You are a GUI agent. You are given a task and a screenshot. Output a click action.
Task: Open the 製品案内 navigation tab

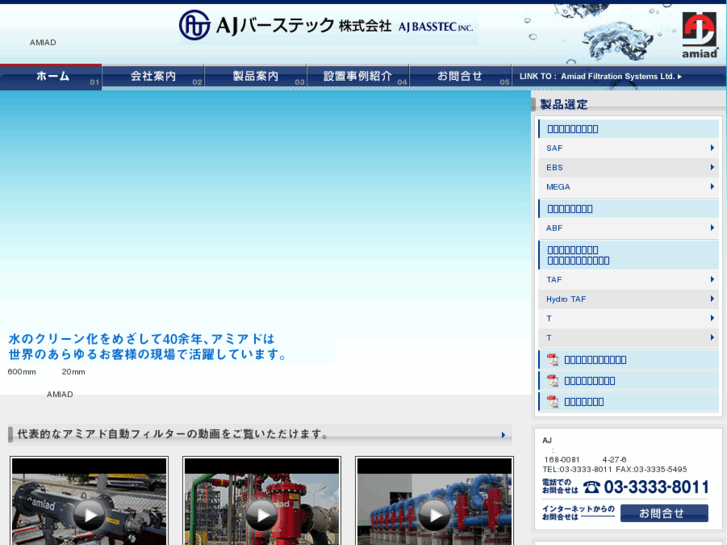[255, 77]
